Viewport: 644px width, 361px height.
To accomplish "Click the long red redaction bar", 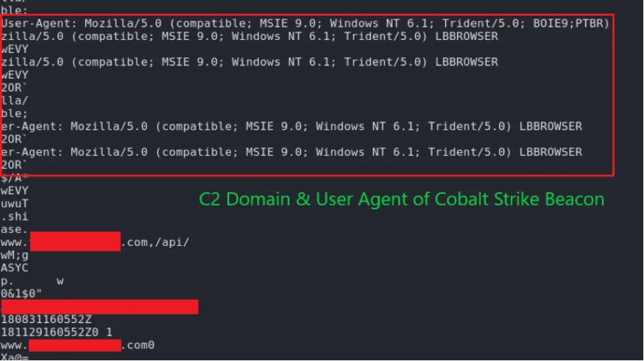I will 100,307.
